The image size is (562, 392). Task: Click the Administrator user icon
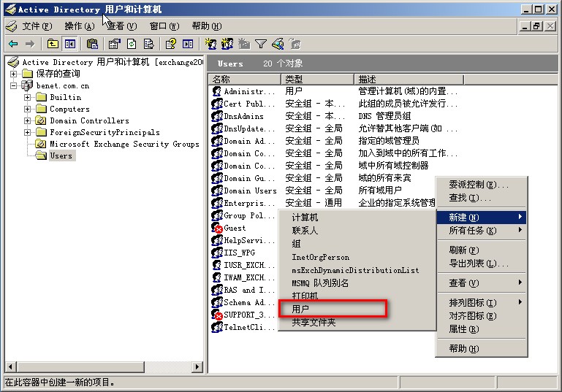tap(217, 91)
